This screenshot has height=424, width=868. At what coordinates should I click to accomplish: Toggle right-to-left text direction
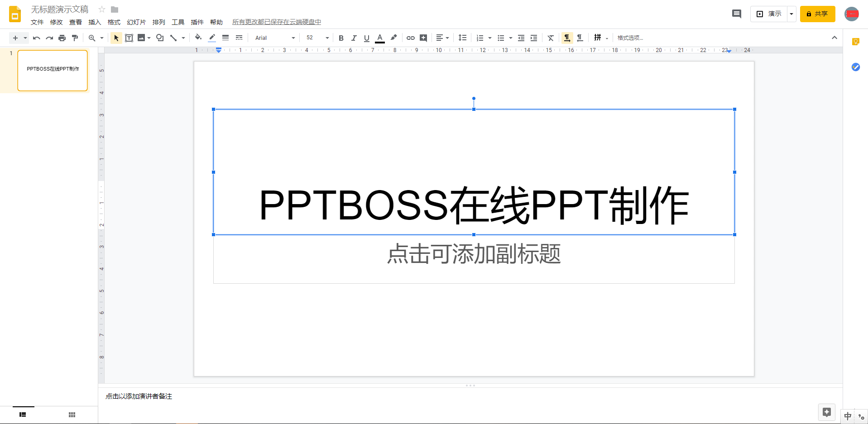pos(580,38)
